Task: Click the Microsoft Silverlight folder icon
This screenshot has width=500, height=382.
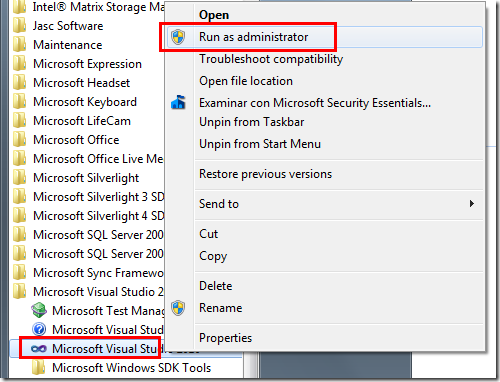Action: [x=19, y=178]
